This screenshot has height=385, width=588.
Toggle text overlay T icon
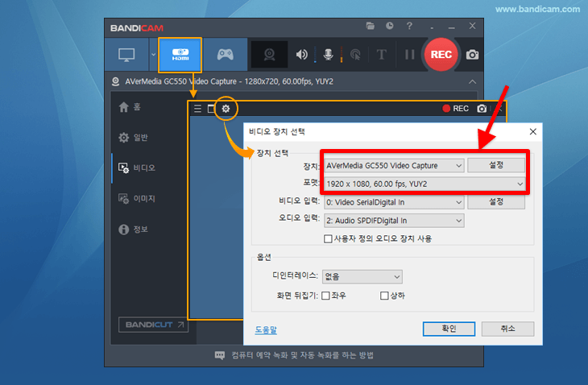[x=381, y=55]
